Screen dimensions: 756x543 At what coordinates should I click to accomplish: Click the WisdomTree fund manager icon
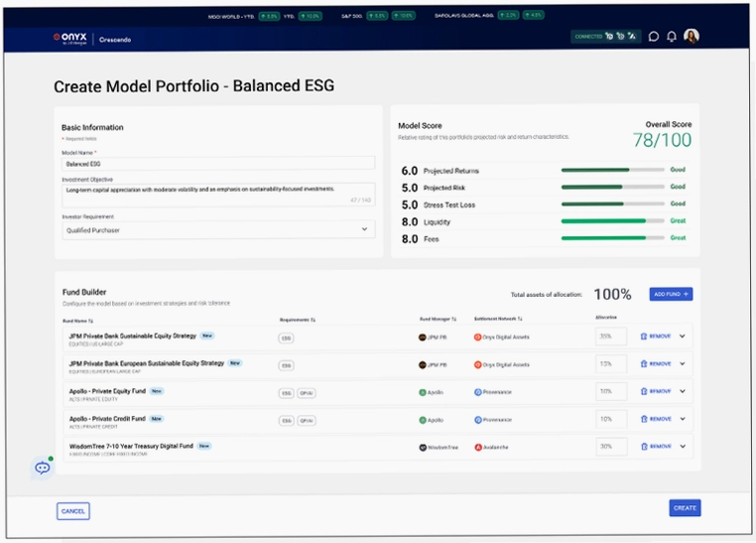click(423, 448)
